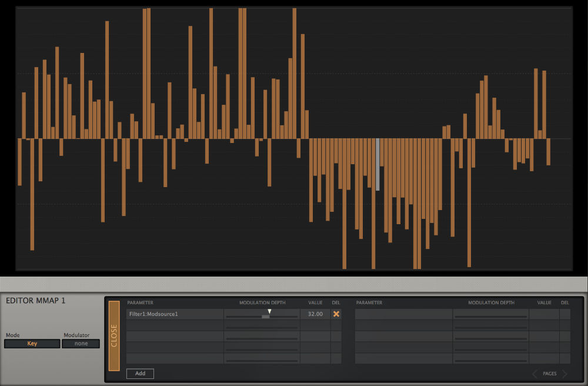Select the highlighted gray bar in the map
Viewport: 588px width, 386px height.
click(377, 164)
